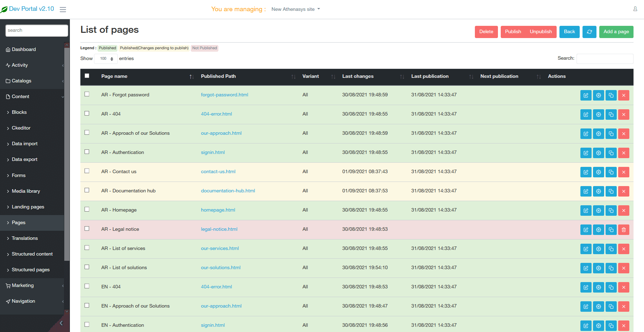The width and height of the screenshot is (644, 332).
Task: Click the blue Back button
Action: (569, 32)
